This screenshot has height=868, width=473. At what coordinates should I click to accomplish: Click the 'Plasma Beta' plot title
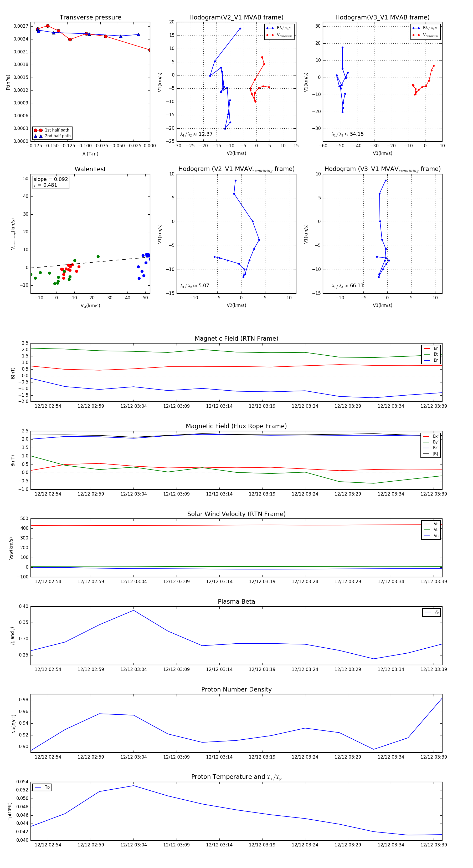point(236,602)
